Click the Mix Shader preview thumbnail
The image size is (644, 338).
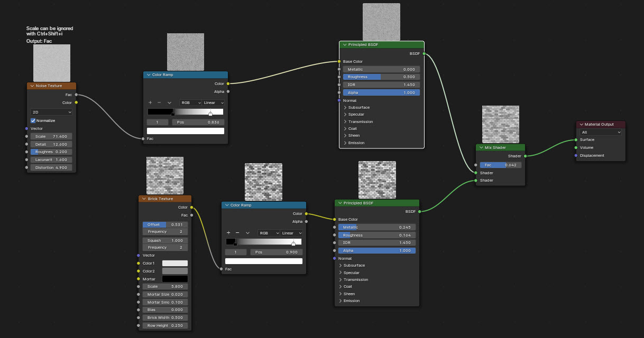(x=501, y=124)
